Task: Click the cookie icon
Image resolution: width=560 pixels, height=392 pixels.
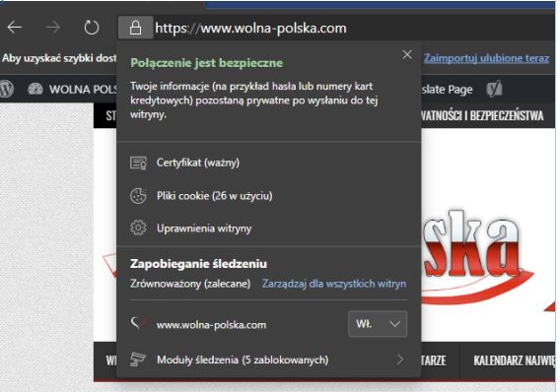Action: click(x=138, y=196)
